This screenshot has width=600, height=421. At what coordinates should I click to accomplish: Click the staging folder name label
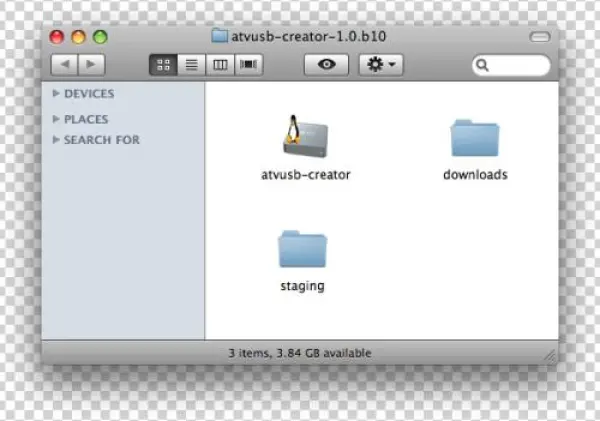(302, 286)
